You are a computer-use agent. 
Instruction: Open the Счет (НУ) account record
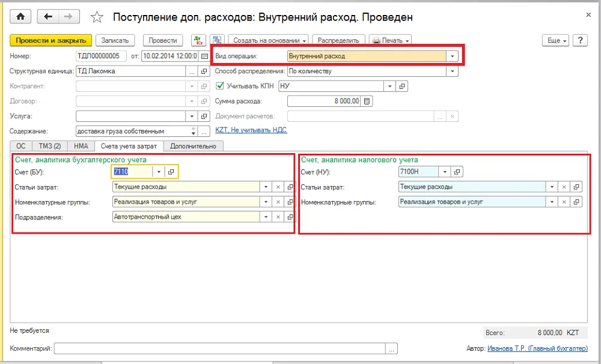[x=457, y=172]
